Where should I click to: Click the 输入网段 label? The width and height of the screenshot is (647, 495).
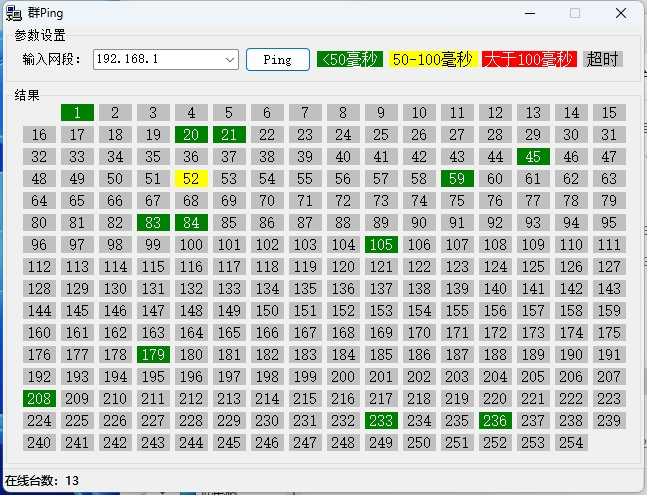tap(52, 59)
